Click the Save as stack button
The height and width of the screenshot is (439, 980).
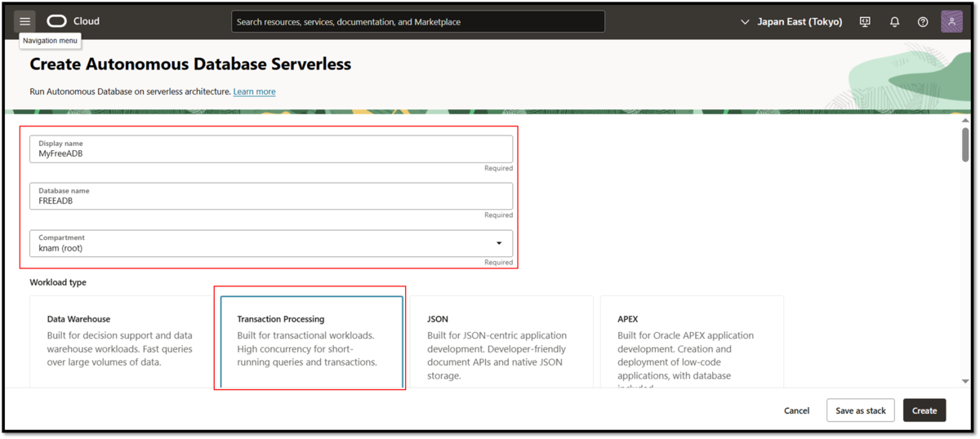[861, 410]
